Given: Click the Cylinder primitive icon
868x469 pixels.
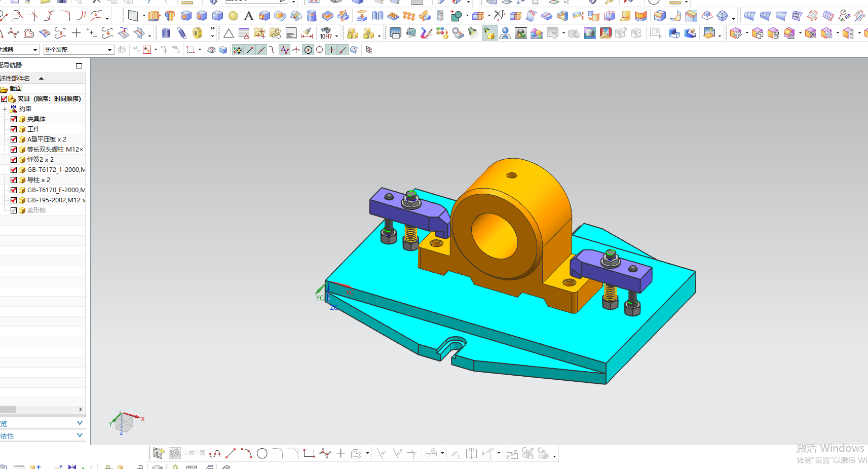Looking at the screenshot, I should click(312, 16).
